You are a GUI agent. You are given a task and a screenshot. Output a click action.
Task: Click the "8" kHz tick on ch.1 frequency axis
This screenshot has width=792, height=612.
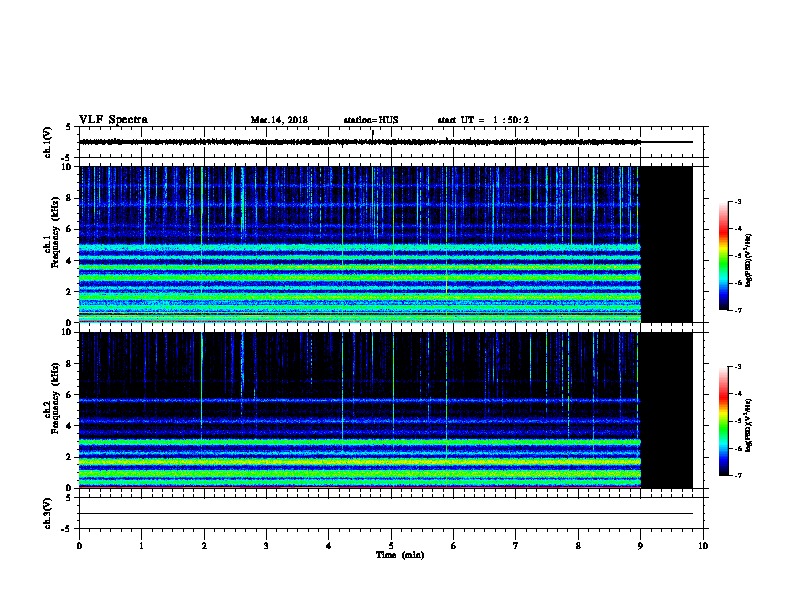click(x=70, y=198)
